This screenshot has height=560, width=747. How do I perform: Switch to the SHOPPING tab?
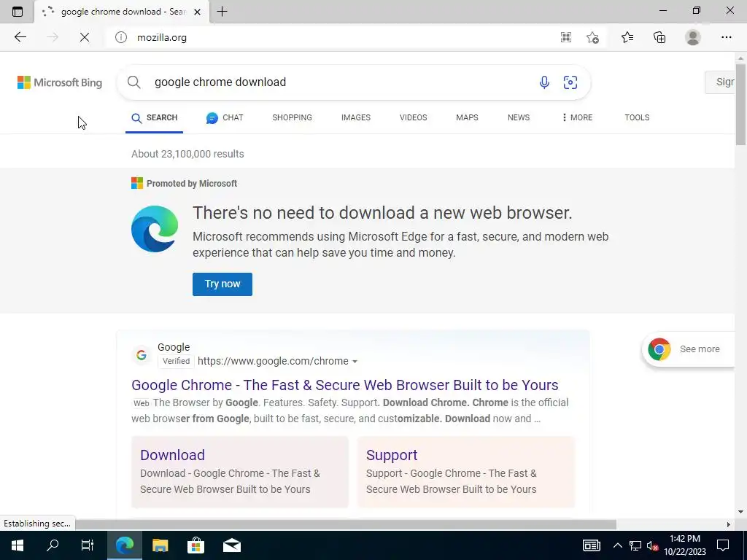292,117
